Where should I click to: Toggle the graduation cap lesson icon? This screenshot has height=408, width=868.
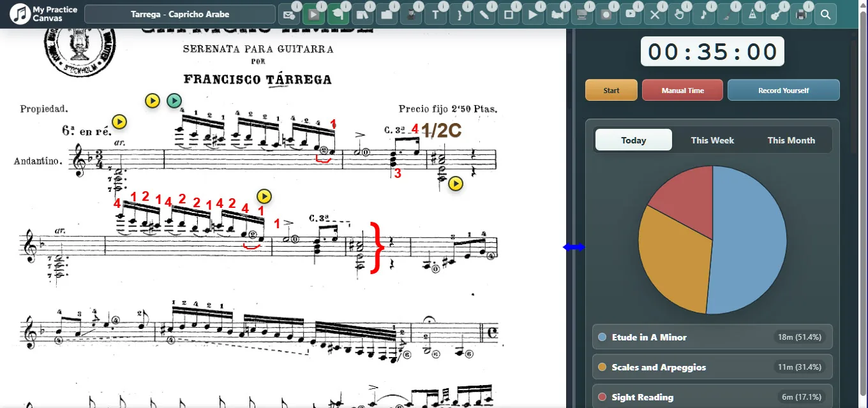(338, 15)
